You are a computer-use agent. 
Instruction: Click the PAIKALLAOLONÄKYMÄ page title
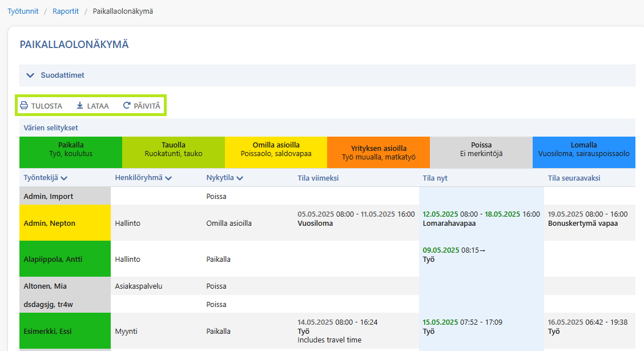point(74,45)
